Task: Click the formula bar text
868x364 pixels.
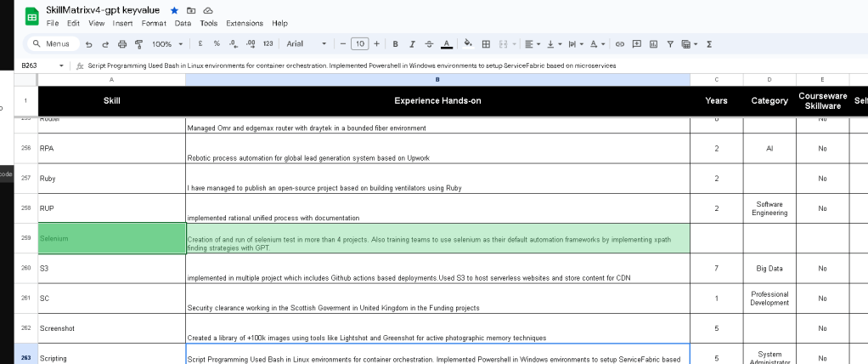Action: click(352, 65)
